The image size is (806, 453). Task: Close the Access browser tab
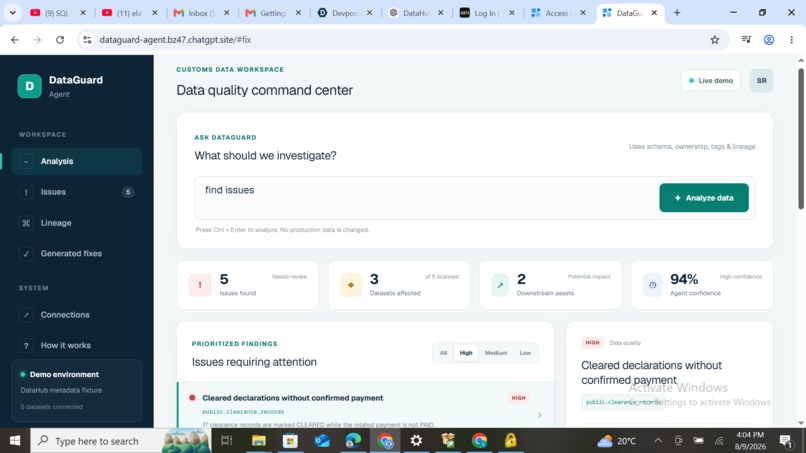[583, 13]
